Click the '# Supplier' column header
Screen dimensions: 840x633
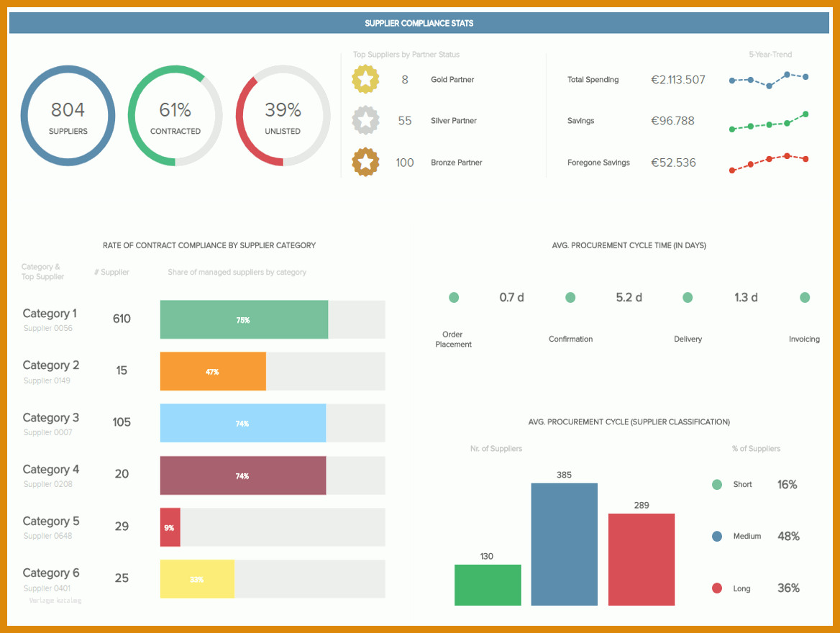click(112, 272)
